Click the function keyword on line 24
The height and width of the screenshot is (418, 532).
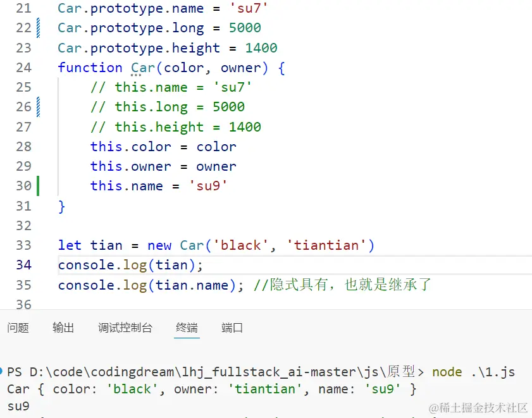[90, 68]
